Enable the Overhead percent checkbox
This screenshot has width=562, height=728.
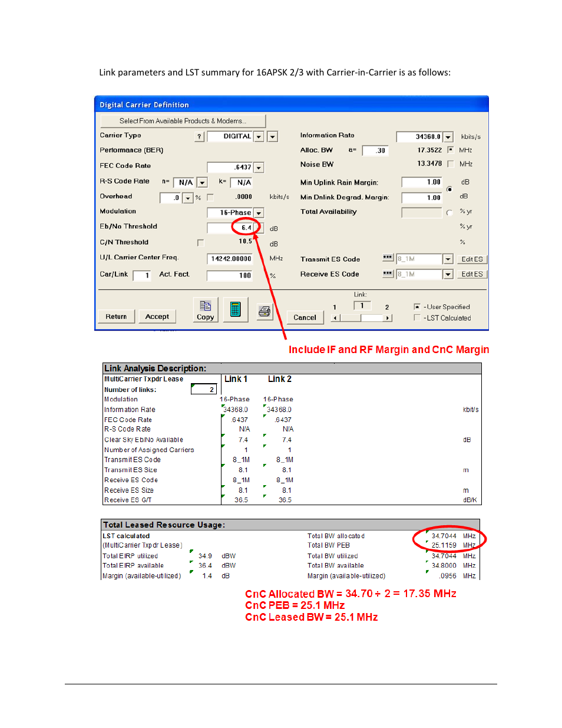coord(210,197)
